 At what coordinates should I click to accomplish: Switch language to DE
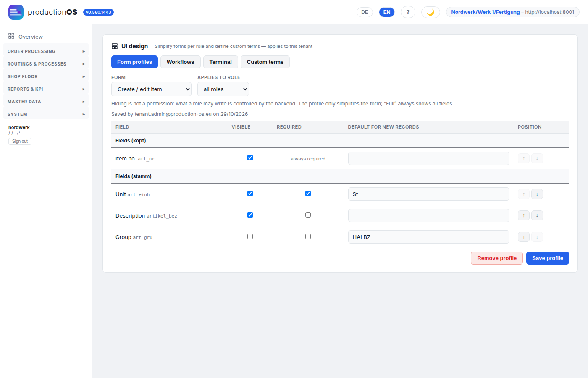[365, 12]
